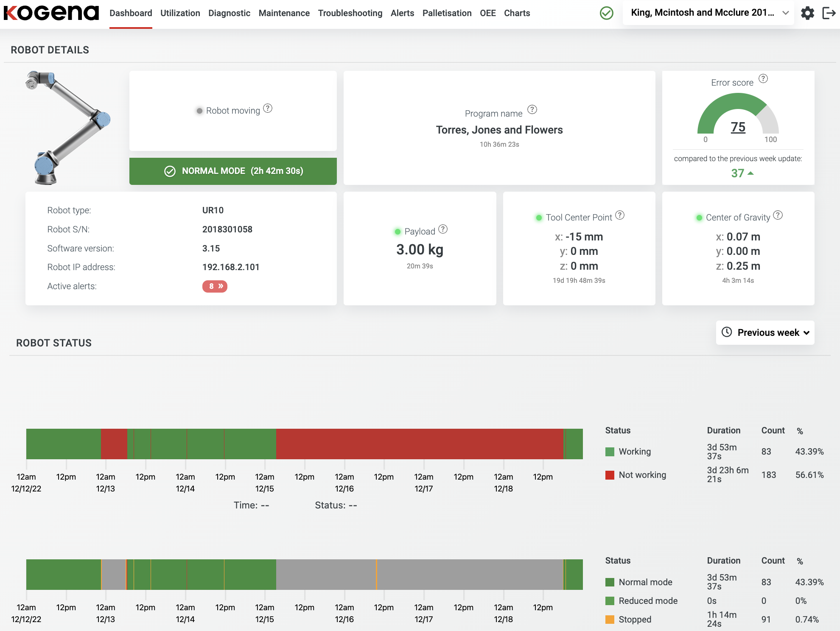Expand the King, Mcintosh and Mcclure selector
Screen dimensions: 840x631
click(708, 13)
